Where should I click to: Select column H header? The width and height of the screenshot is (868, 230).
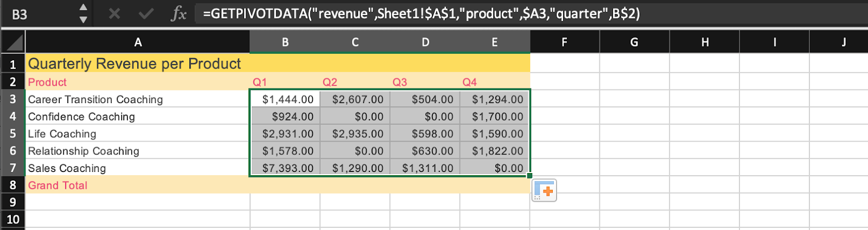(704, 42)
